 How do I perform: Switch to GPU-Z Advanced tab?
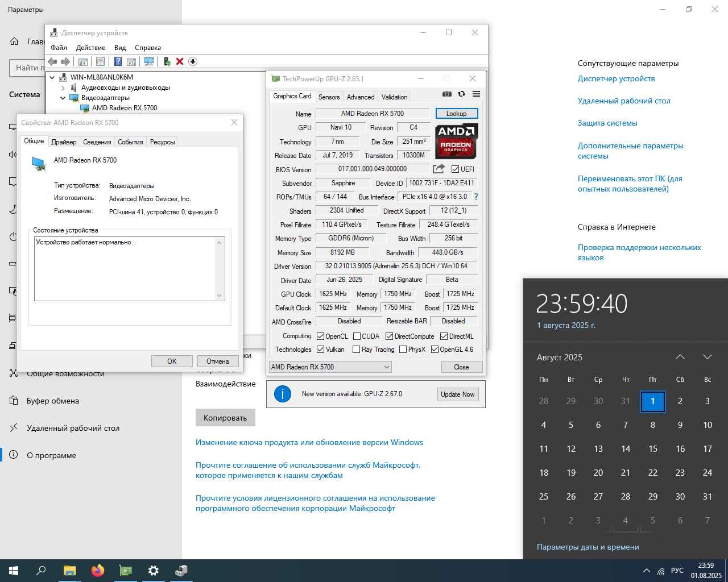point(361,97)
